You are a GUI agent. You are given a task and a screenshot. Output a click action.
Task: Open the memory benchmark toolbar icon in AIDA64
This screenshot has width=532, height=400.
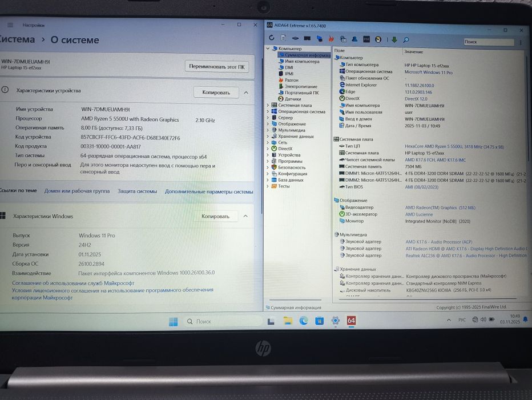(307, 38)
